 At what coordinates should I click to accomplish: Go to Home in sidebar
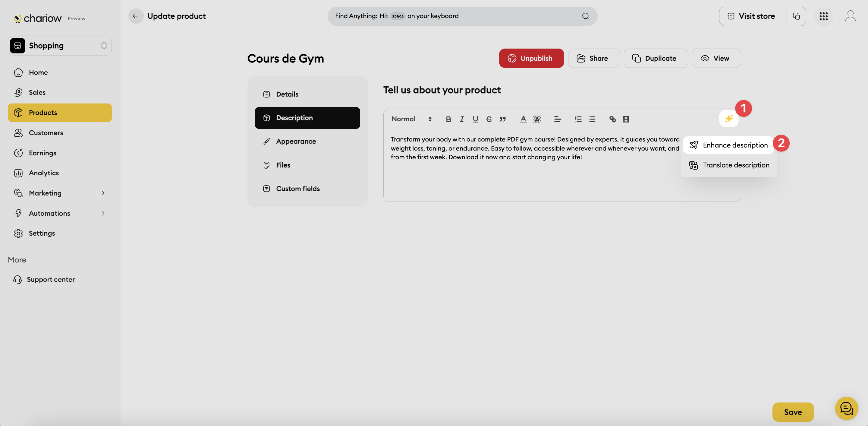pyautogui.click(x=60, y=72)
